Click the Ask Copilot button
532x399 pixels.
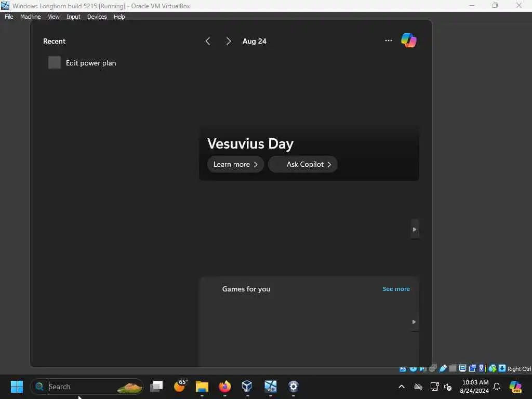(303, 164)
